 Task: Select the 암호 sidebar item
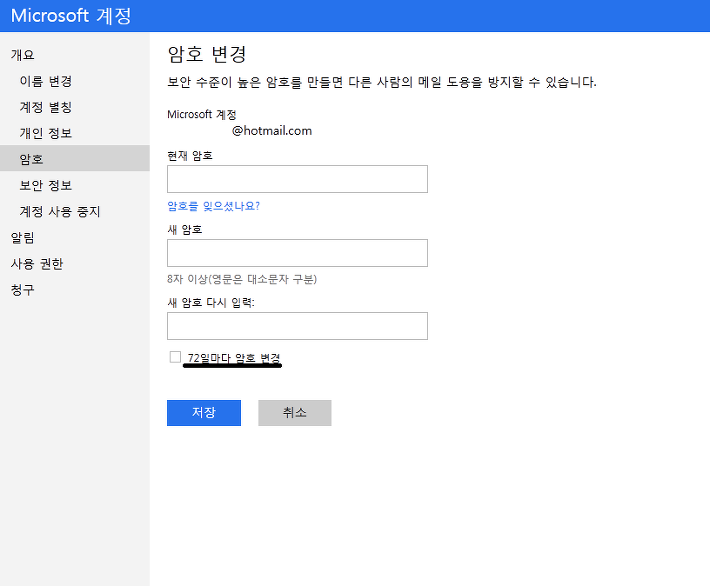pos(75,158)
